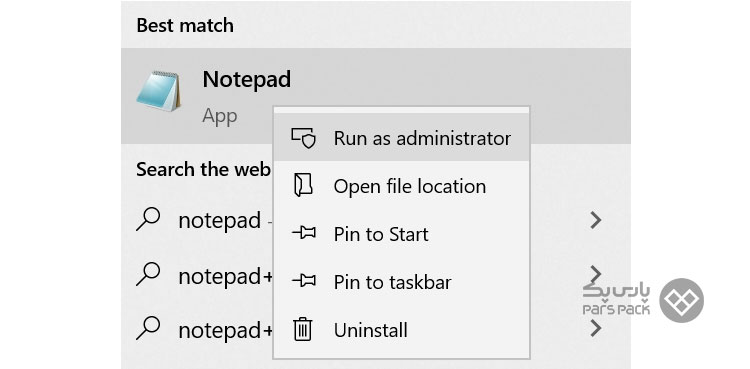Select Open file location menu entry

point(401,186)
